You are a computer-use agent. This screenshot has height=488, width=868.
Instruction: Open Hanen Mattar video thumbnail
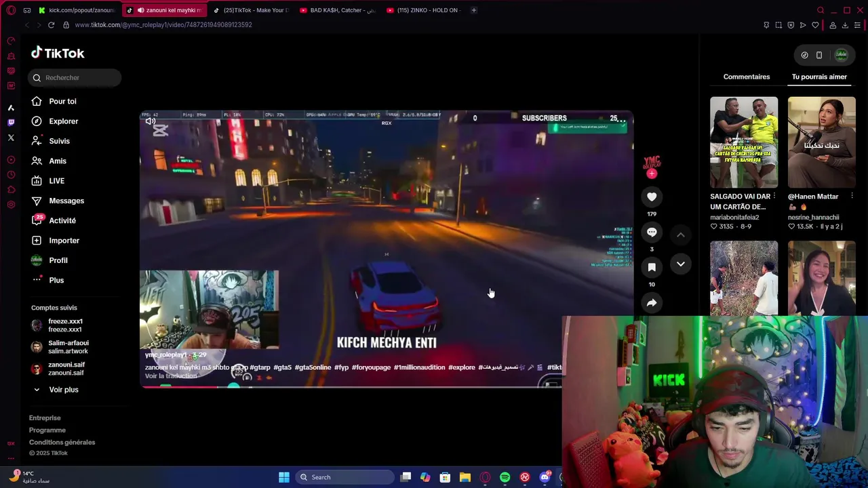(822, 142)
